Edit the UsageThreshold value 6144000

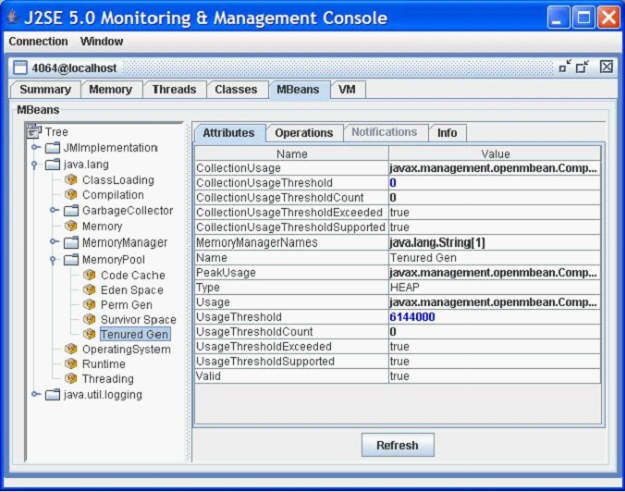494,317
